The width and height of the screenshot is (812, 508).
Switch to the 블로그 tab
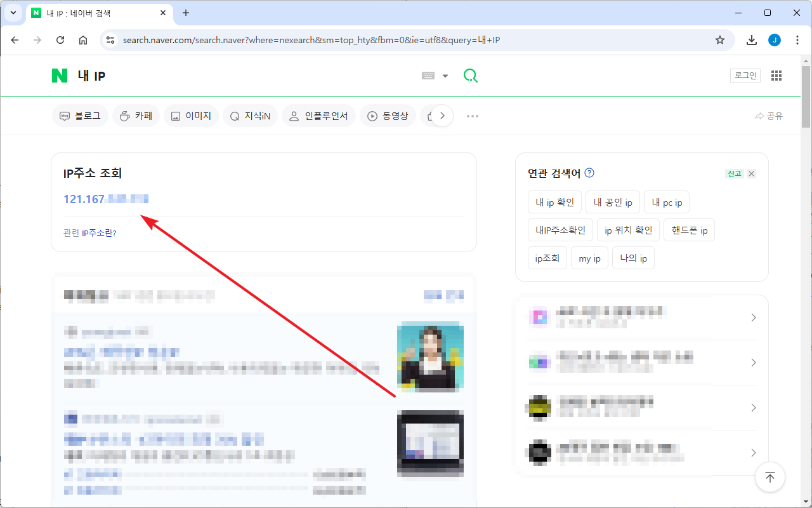click(80, 116)
